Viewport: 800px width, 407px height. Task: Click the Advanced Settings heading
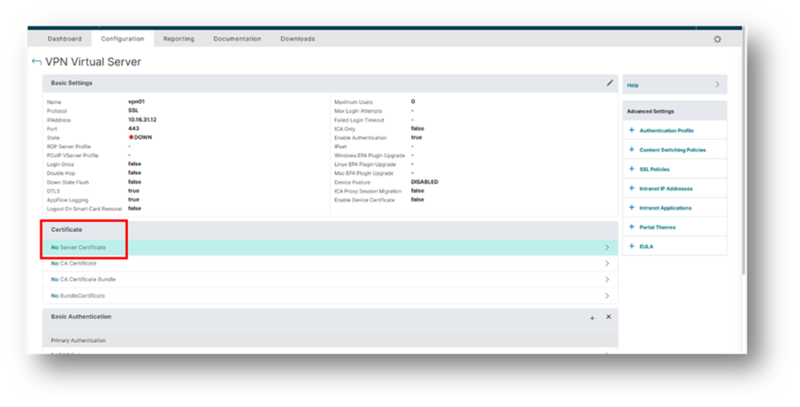pyautogui.click(x=651, y=111)
